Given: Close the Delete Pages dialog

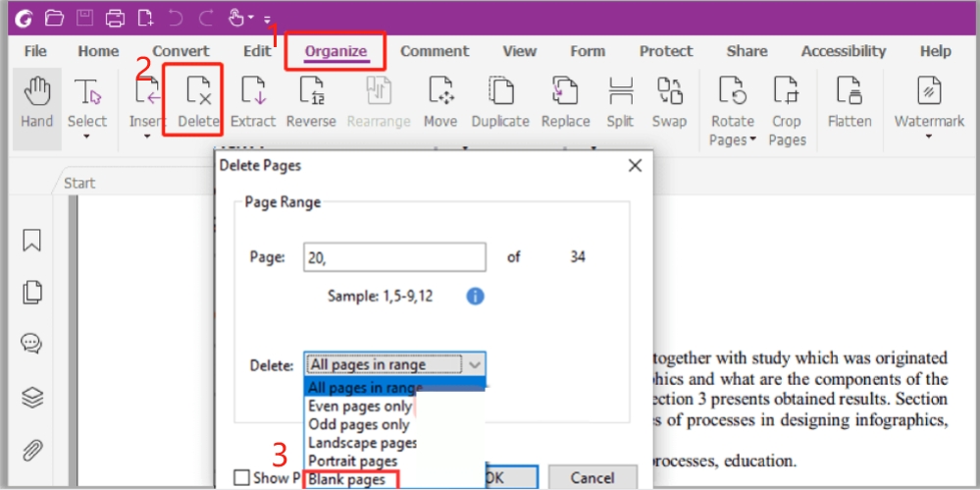Looking at the screenshot, I should point(635,165).
